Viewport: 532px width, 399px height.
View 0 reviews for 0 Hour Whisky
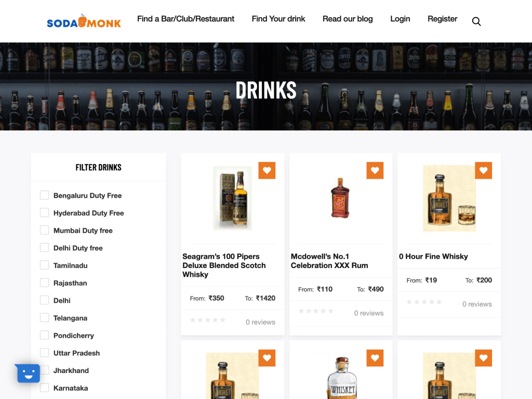point(477,304)
